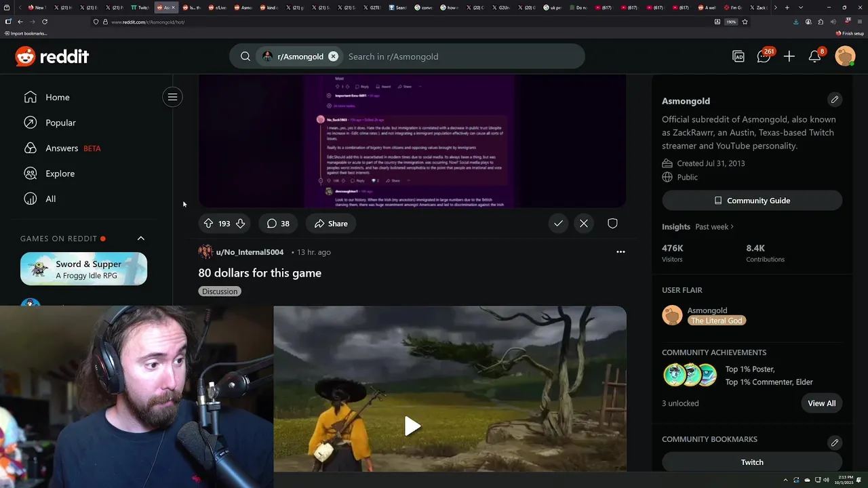Image resolution: width=868 pixels, height=488 pixels.
Task: Open post options three-dot menu
Action: (x=620, y=252)
